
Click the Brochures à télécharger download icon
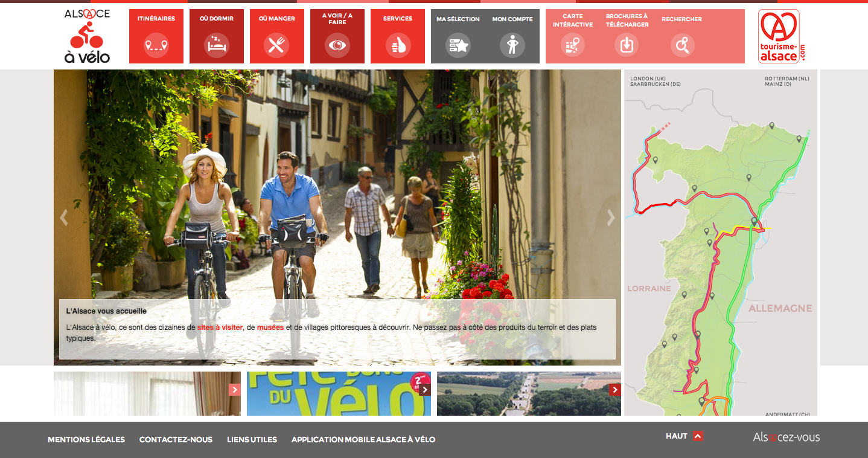627,45
